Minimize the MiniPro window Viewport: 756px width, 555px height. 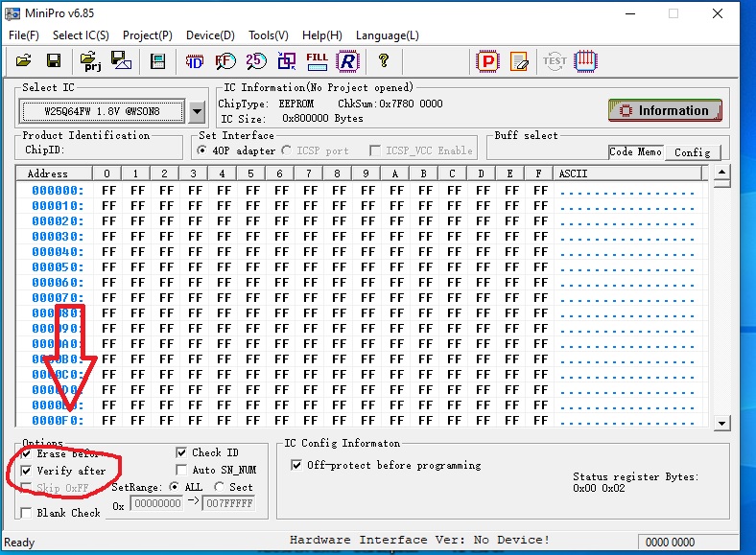click(630, 13)
